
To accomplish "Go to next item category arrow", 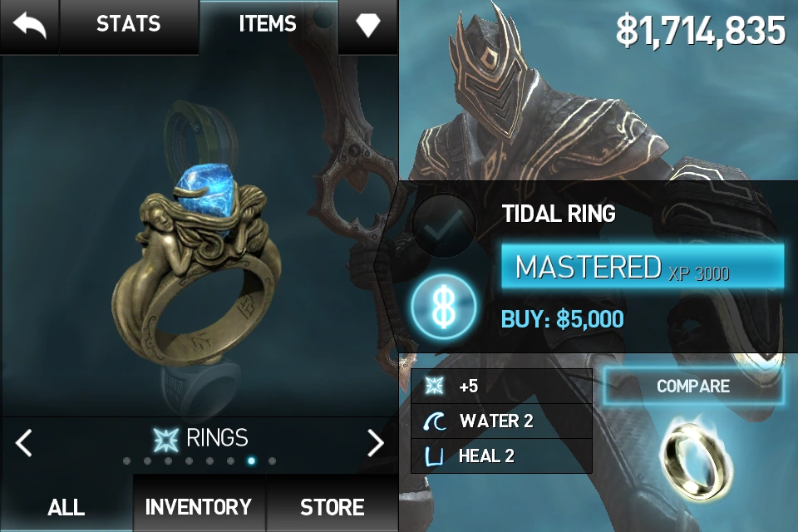I will [376, 442].
